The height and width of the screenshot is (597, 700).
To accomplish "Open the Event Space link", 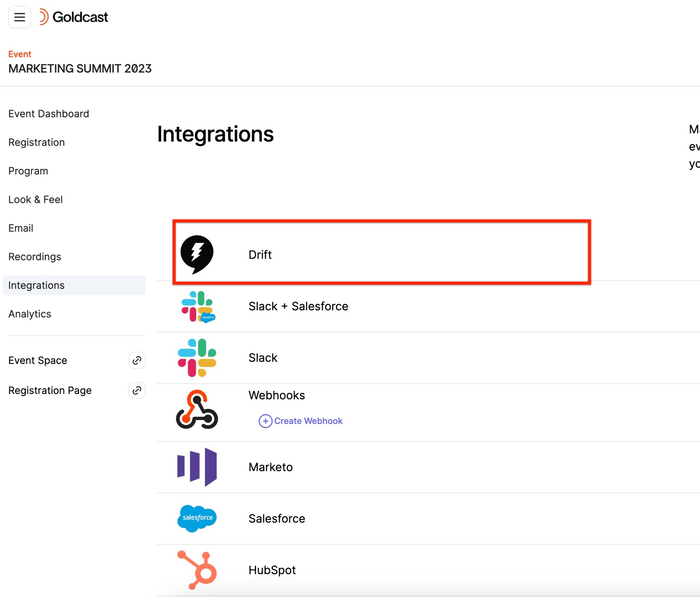I will pos(38,360).
